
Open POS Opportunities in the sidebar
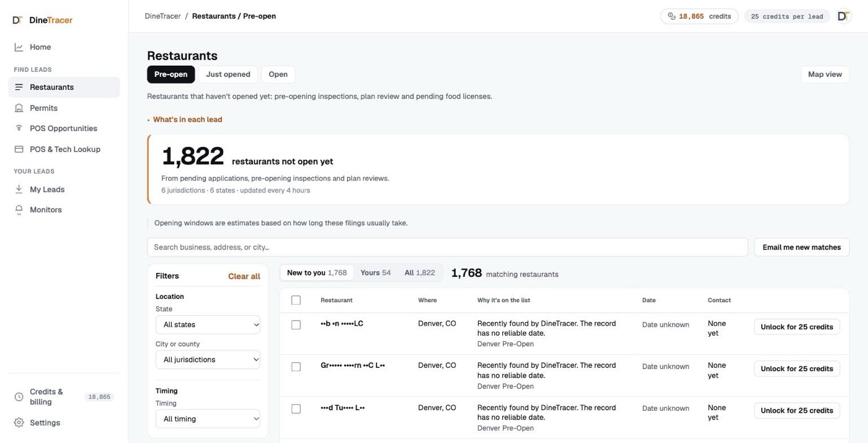pyautogui.click(x=64, y=128)
